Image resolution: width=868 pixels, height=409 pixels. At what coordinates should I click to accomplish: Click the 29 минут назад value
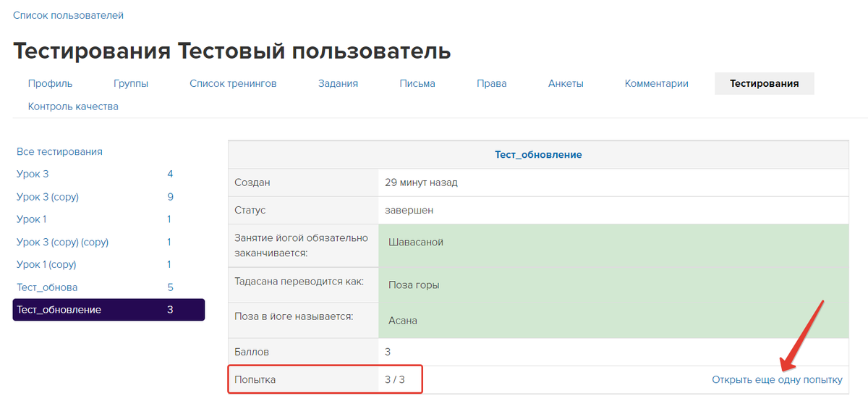[x=421, y=182]
